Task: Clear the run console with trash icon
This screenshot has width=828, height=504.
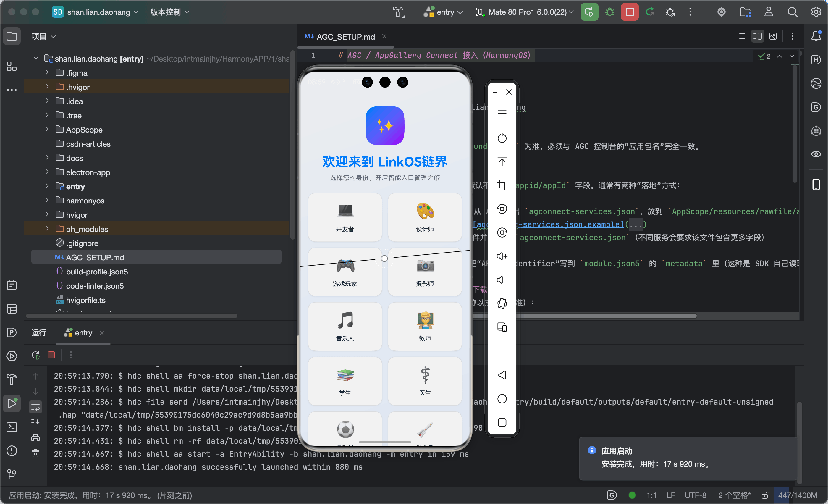Action: click(x=35, y=453)
